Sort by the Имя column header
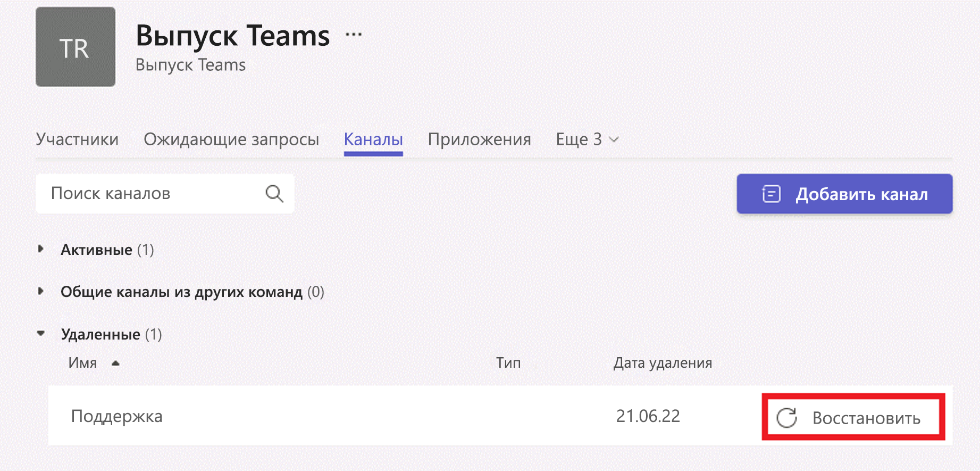Image resolution: width=980 pixels, height=471 pixels. point(83,363)
